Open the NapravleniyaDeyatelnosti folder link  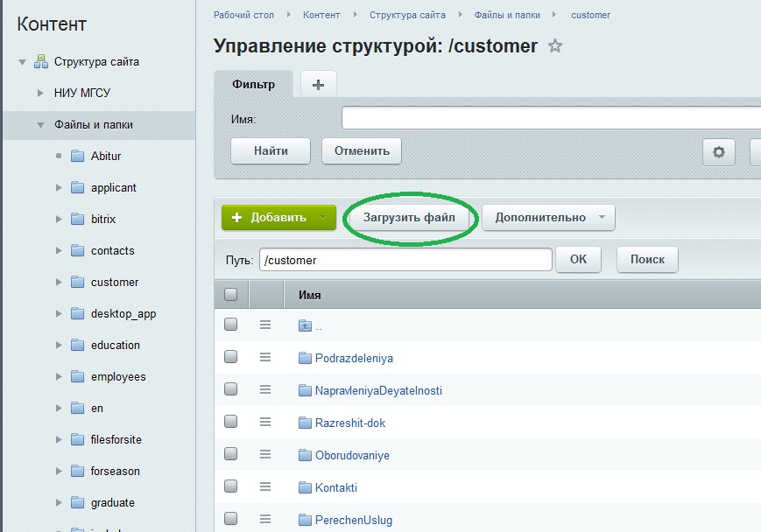[x=378, y=390]
